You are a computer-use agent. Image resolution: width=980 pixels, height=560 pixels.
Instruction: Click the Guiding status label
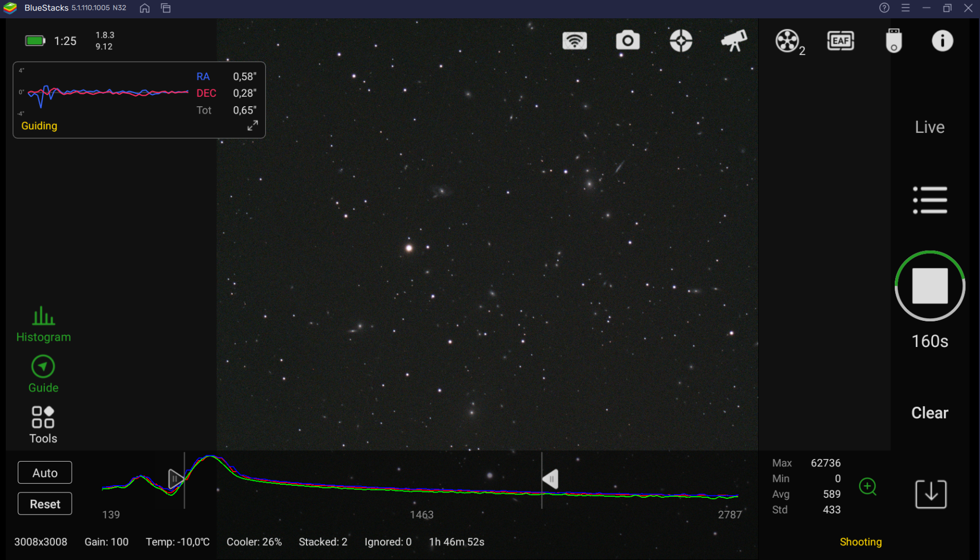pyautogui.click(x=39, y=126)
